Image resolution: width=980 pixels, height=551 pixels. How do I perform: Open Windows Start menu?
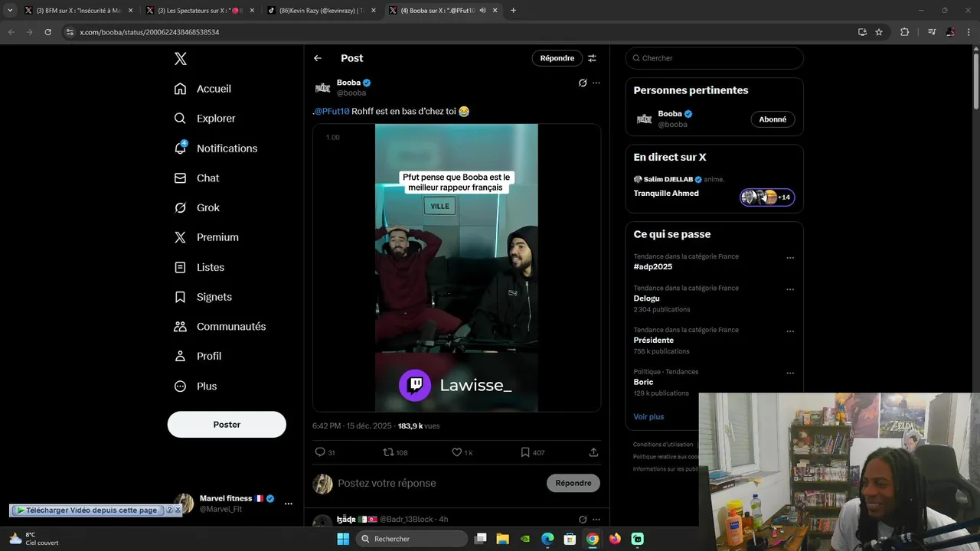click(343, 539)
